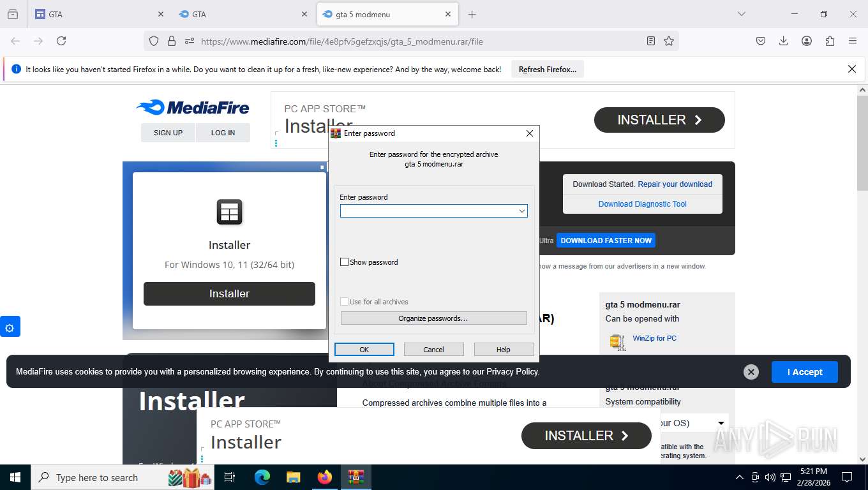Open Task View in the taskbar

[230, 477]
